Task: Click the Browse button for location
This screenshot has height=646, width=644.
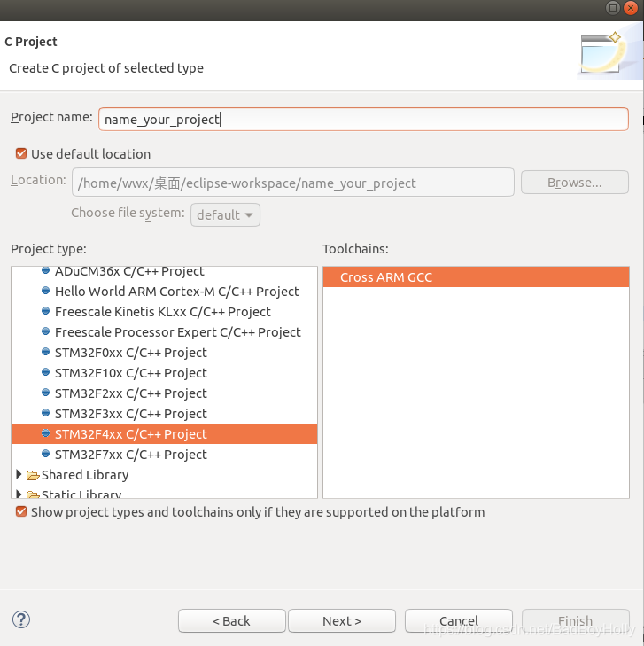Action: coord(575,182)
